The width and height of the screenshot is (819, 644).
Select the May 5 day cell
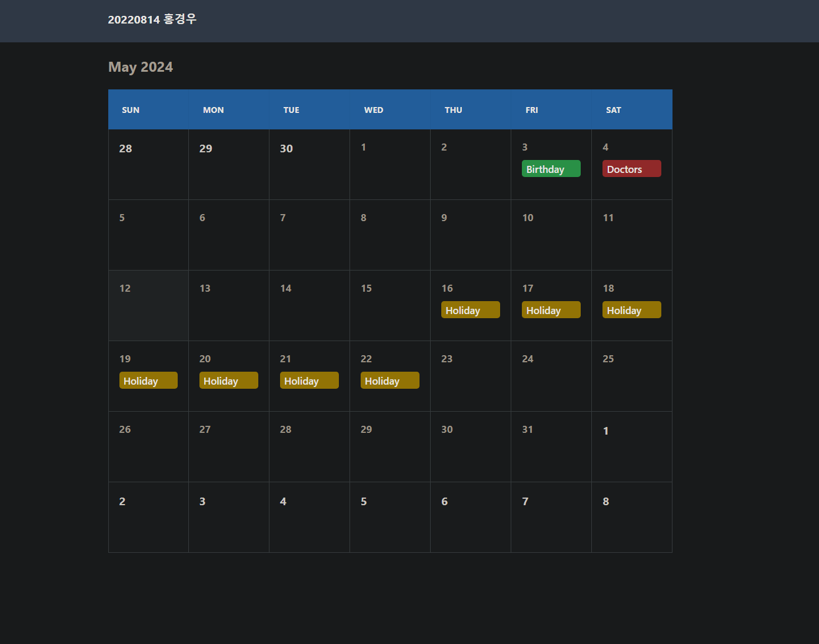(148, 235)
